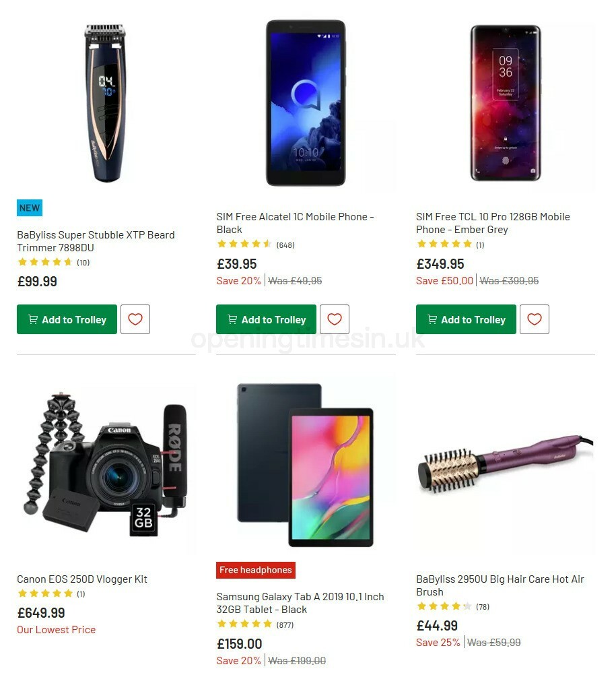Add the Alcatel 1C to Trolley
Viewport: 616px width, 675px height.
tap(265, 319)
